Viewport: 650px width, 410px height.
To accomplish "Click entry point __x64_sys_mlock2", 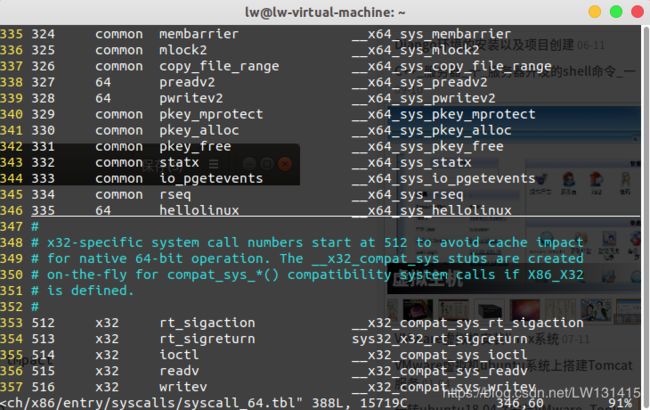I will point(415,50).
